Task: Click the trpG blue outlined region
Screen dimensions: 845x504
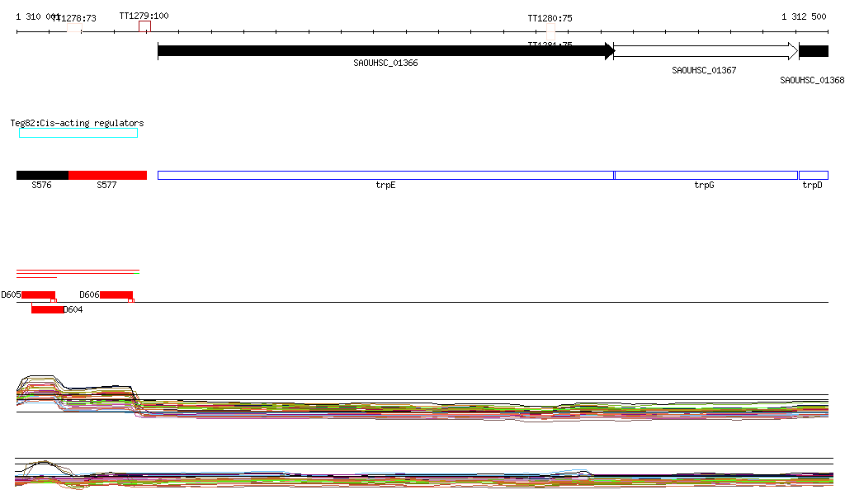Action: 706,175
